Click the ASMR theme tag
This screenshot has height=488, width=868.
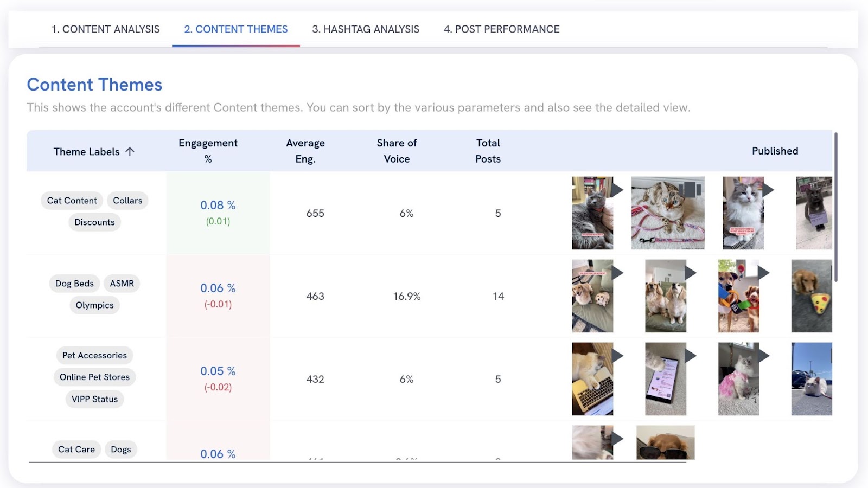click(x=122, y=284)
